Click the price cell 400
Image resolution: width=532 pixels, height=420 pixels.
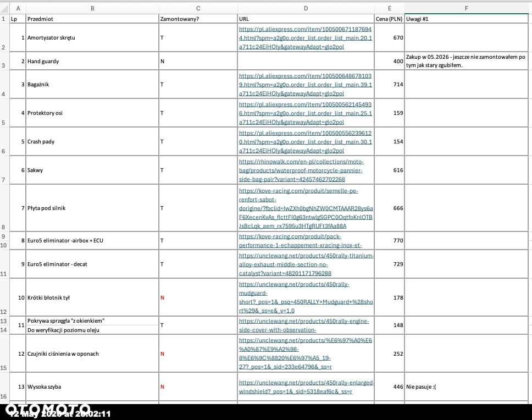coord(390,62)
